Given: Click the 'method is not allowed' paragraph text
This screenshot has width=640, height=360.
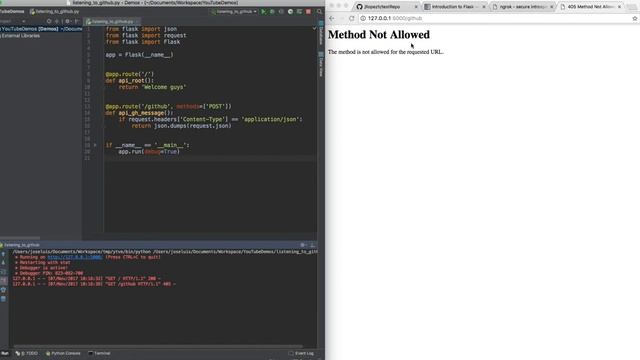Looking at the screenshot, I should click(x=386, y=52).
